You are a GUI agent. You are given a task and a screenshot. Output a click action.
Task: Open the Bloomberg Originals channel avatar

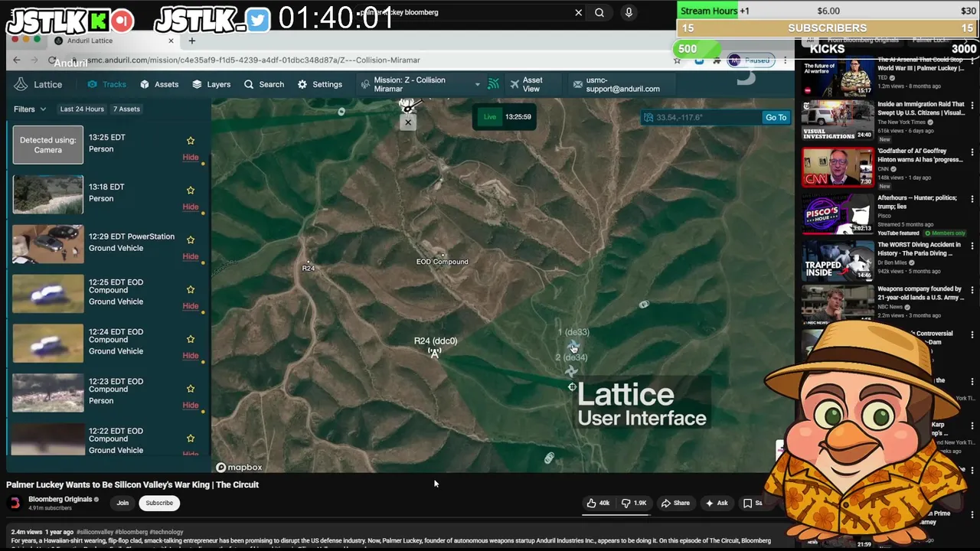pos(15,503)
